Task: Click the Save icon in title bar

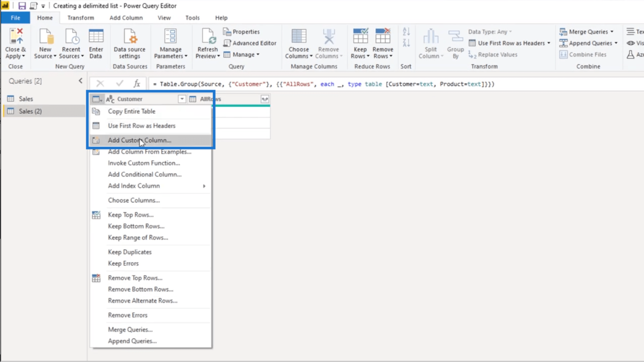Action: click(x=22, y=6)
